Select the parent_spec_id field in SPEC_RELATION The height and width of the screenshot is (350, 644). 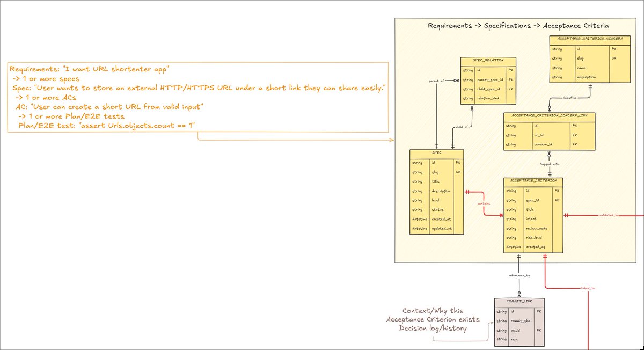(x=492, y=80)
